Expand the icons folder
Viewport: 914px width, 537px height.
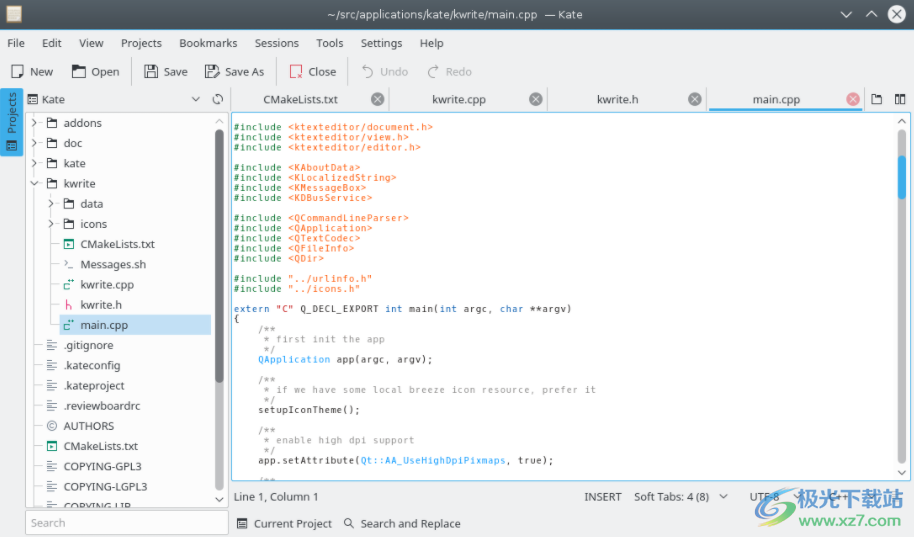(51, 224)
